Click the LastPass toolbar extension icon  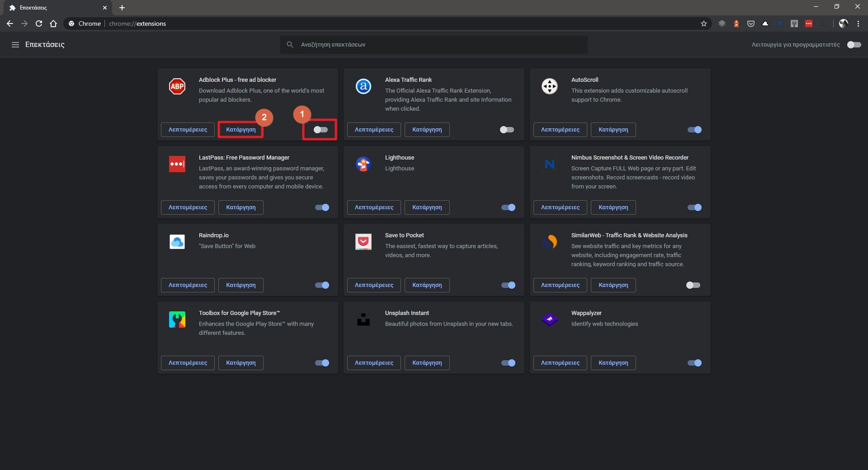click(809, 23)
